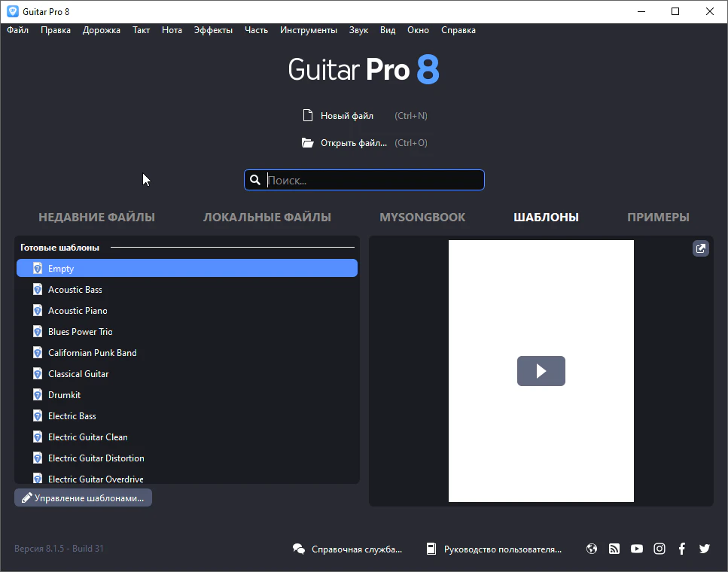Open the Twitter bird icon
The image size is (728, 572).
point(705,549)
